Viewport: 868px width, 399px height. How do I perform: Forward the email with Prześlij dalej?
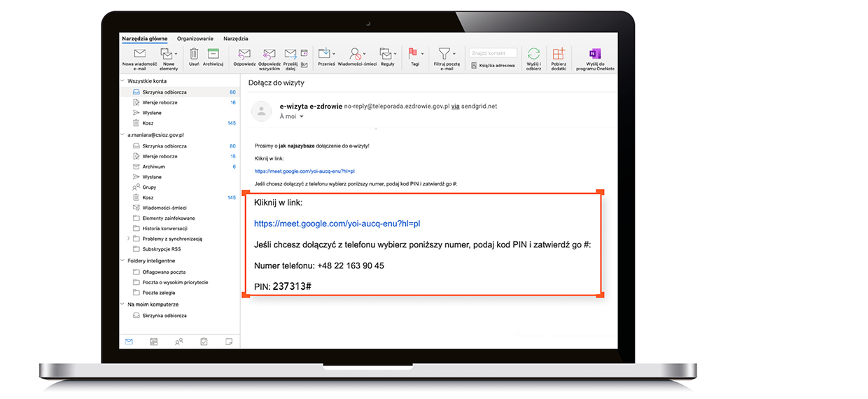tap(290, 54)
